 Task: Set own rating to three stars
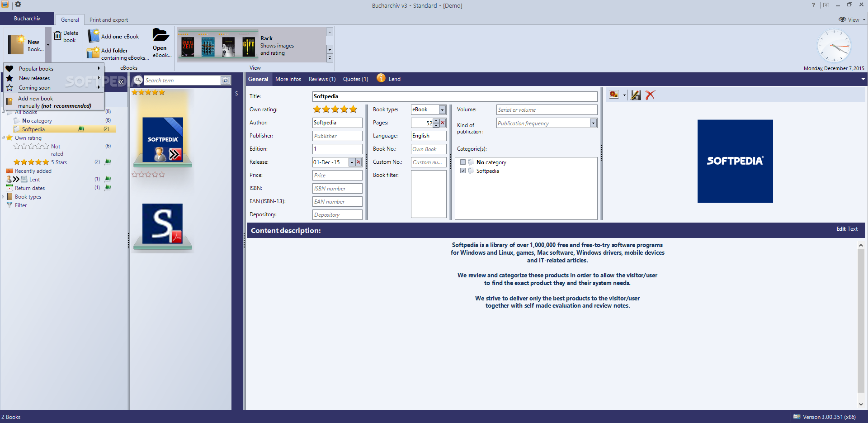[335, 109]
